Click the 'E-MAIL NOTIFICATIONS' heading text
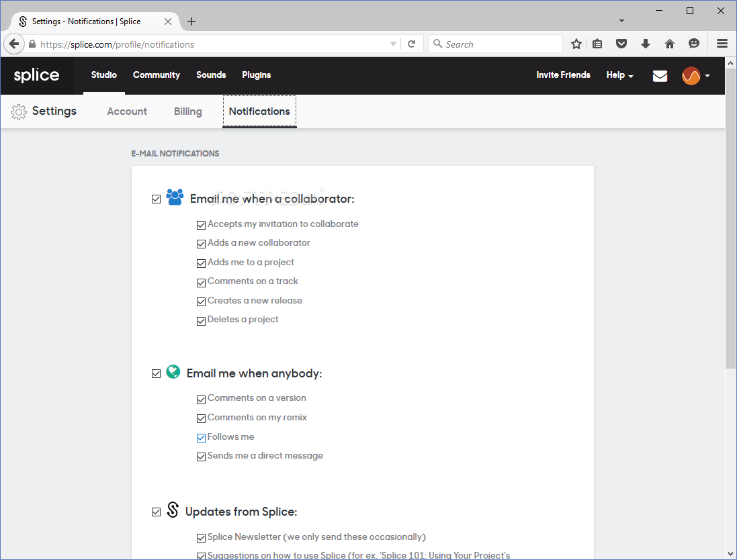 [175, 154]
